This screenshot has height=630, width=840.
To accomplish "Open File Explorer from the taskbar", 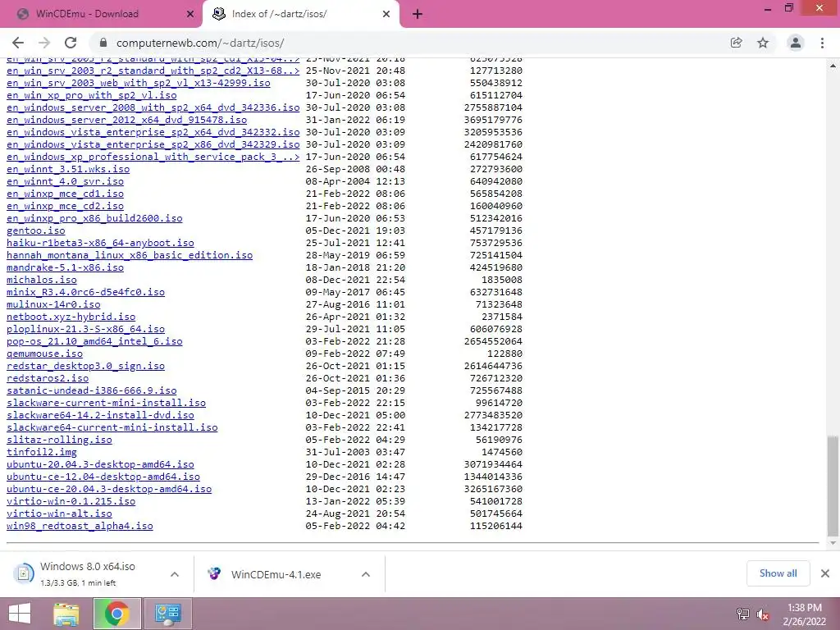I will pyautogui.click(x=66, y=614).
